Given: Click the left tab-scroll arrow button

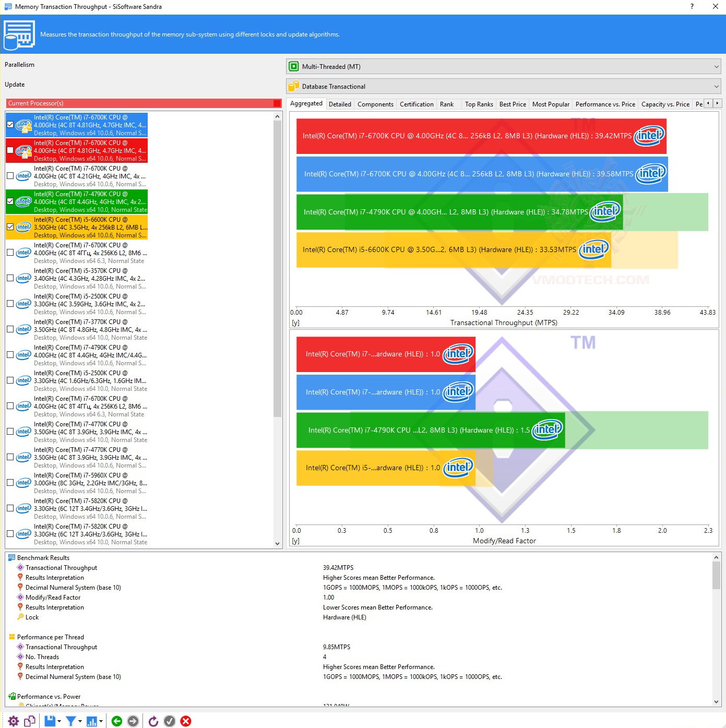Looking at the screenshot, I should 708,103.
